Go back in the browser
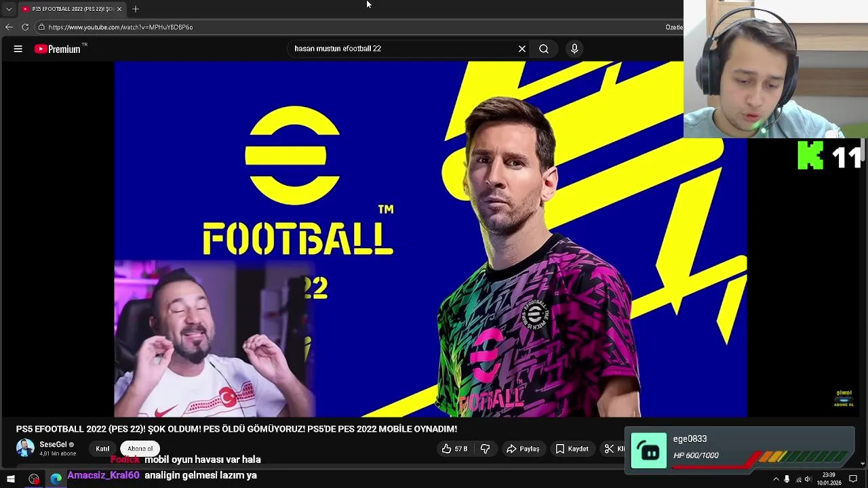The image size is (868, 488). pos(9,27)
